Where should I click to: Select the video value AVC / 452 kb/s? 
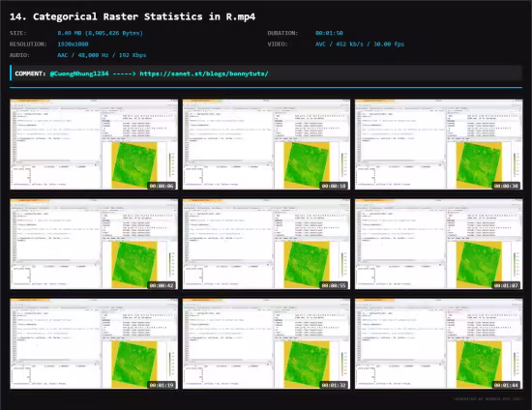click(x=360, y=44)
